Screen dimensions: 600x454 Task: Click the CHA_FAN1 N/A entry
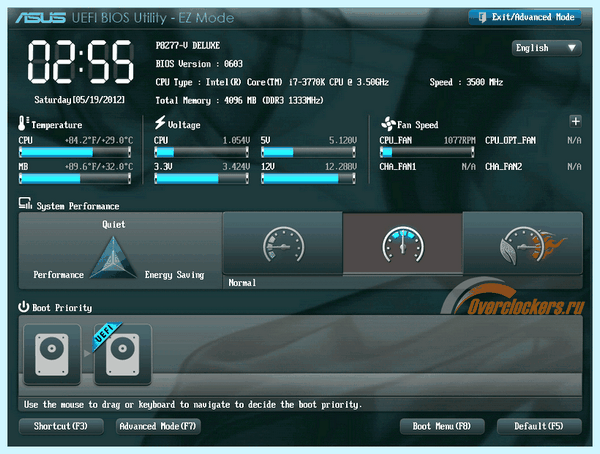(x=427, y=167)
